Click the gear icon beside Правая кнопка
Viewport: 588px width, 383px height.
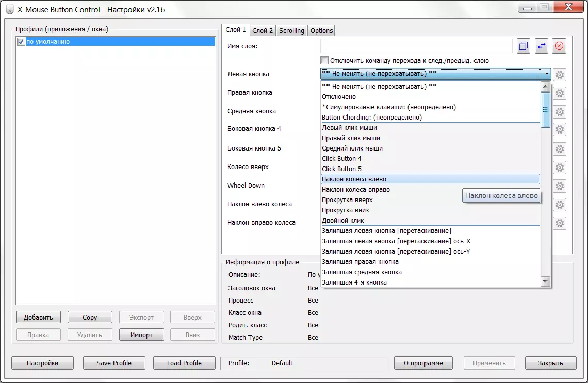[x=560, y=93]
